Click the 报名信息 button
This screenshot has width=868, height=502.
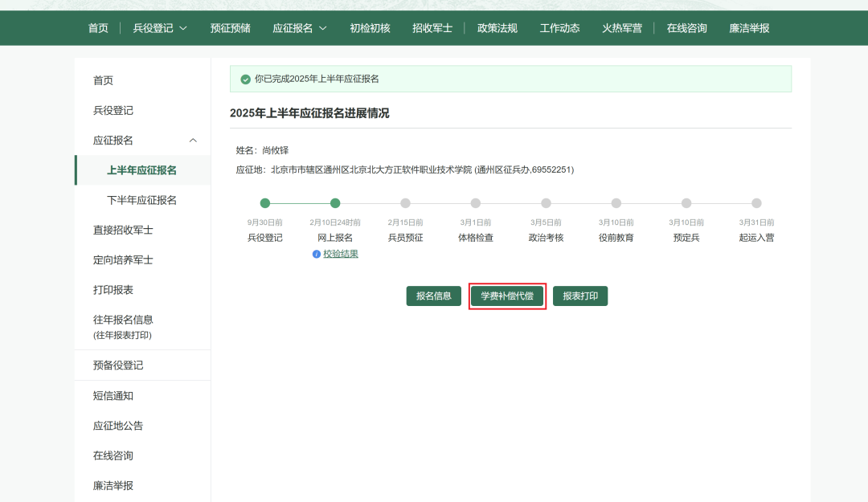pyautogui.click(x=435, y=296)
